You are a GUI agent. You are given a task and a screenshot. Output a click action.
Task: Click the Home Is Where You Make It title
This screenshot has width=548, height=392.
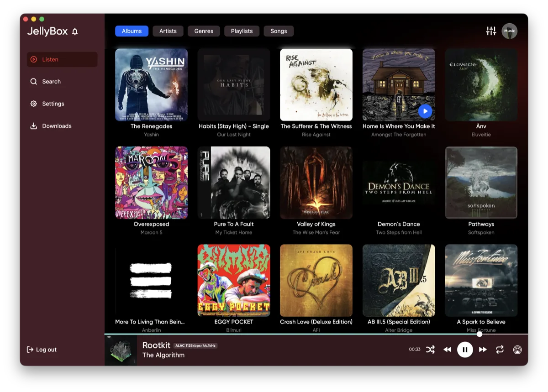[399, 126]
